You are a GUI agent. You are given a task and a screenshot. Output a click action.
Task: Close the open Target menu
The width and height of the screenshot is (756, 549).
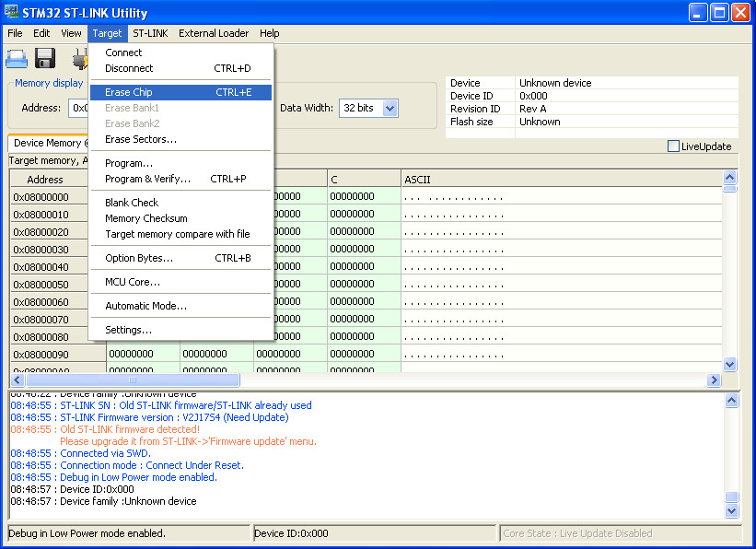(107, 33)
